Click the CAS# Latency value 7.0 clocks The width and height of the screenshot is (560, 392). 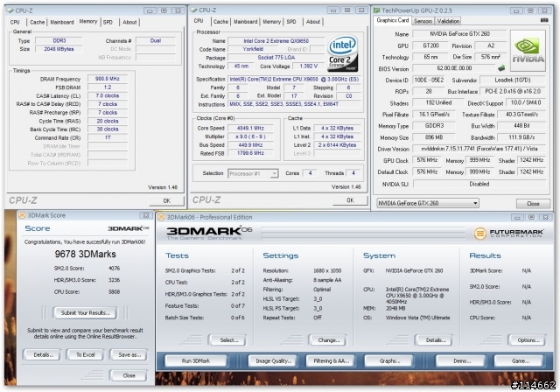(x=107, y=95)
